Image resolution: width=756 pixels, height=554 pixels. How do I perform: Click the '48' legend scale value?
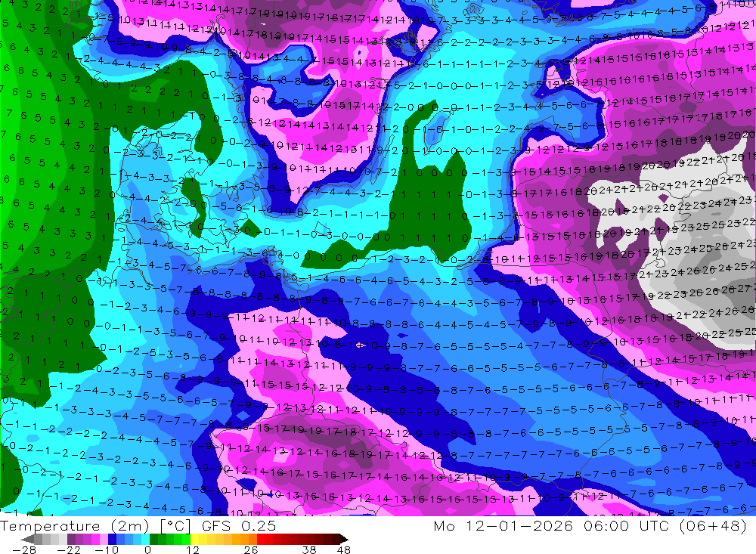(343, 549)
